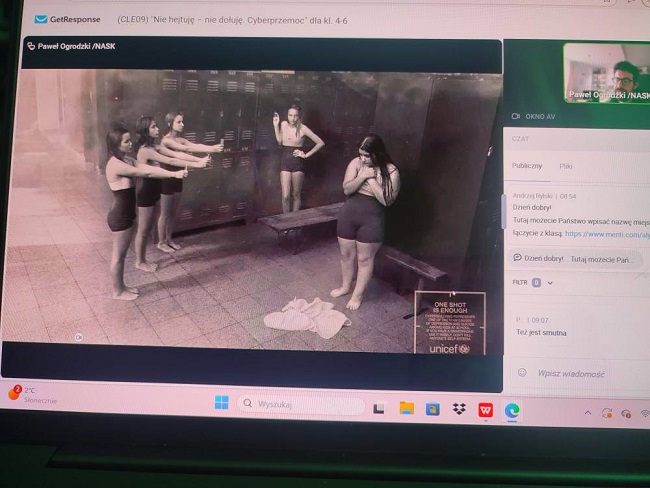Click the emoji icon in the message box

pyautogui.click(x=521, y=372)
